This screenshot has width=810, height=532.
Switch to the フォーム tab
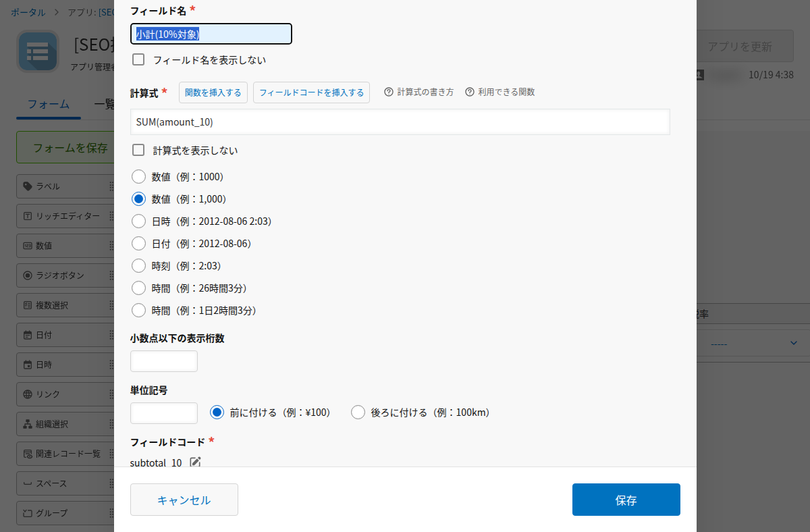click(49, 105)
